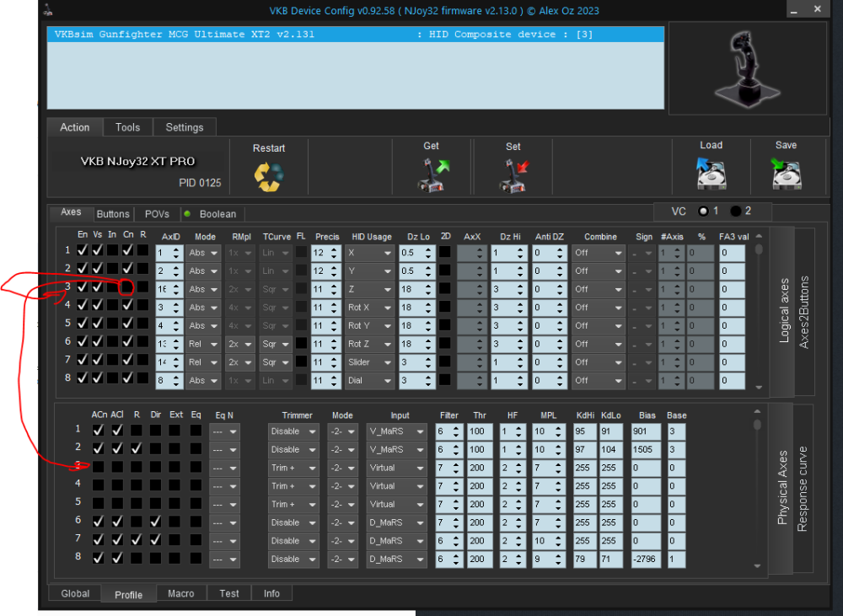The image size is (843, 616).
Task: Open HID Usage dropdown showing Slider
Action: click(369, 362)
